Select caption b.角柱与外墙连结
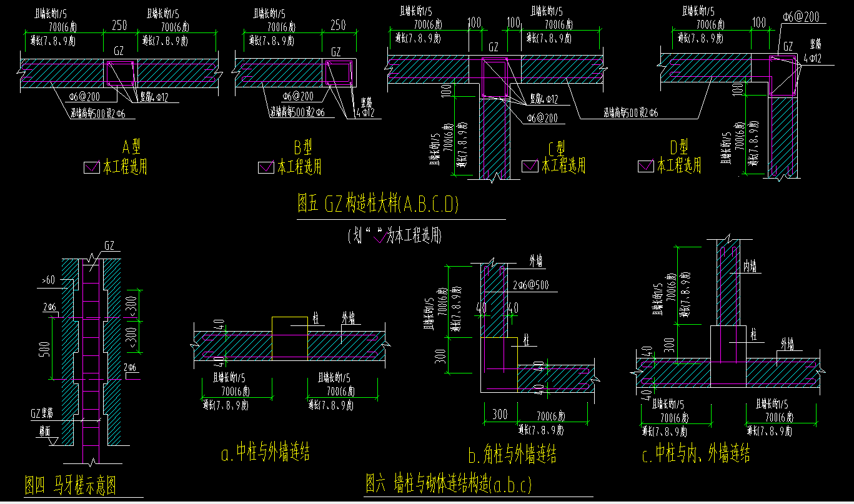This screenshot has width=854, height=504. point(513,454)
